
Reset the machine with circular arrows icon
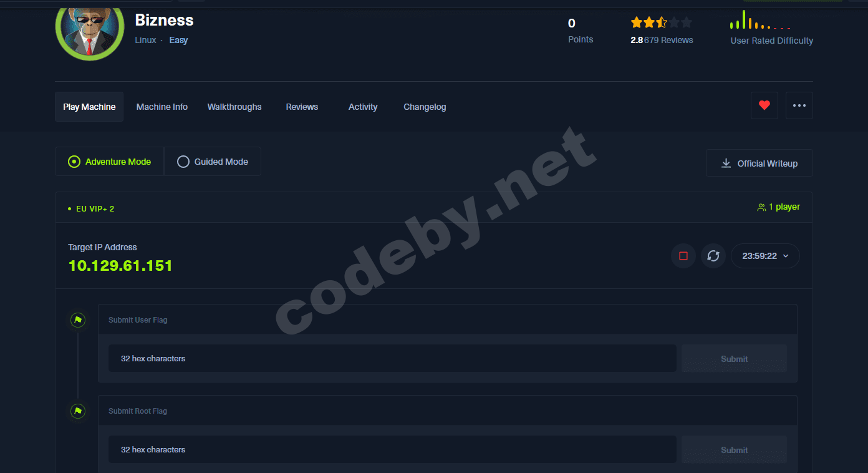[x=713, y=256]
